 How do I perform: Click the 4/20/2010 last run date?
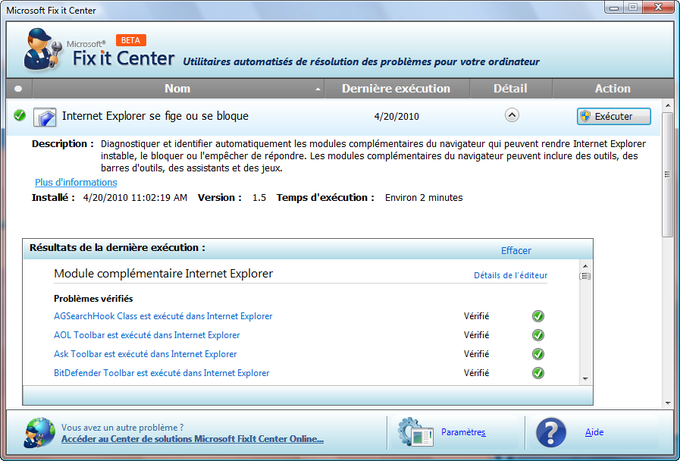pyautogui.click(x=396, y=117)
